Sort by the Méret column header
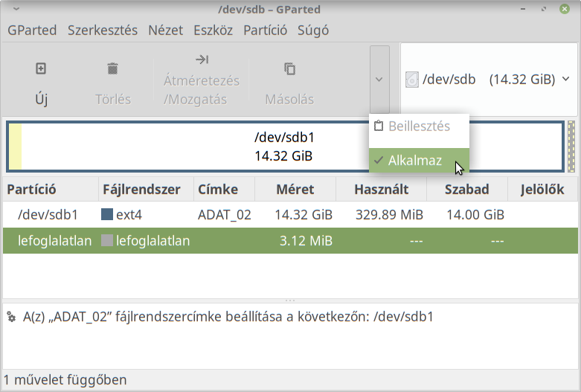 coord(295,190)
